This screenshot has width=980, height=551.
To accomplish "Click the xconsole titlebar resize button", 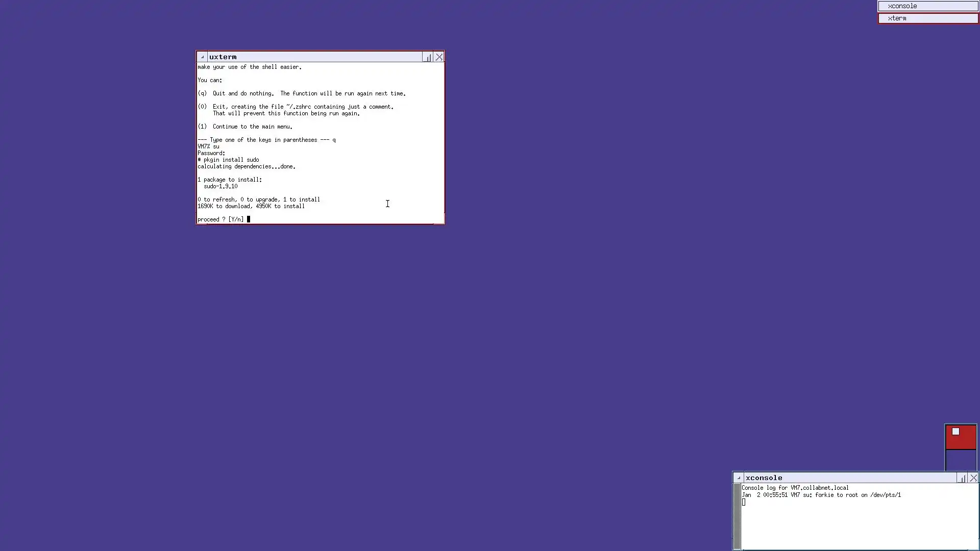I will click(962, 478).
